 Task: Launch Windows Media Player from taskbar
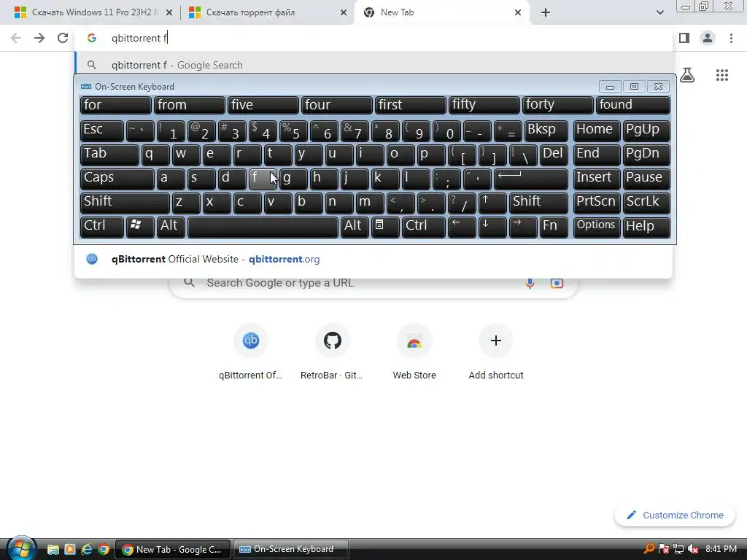69,549
